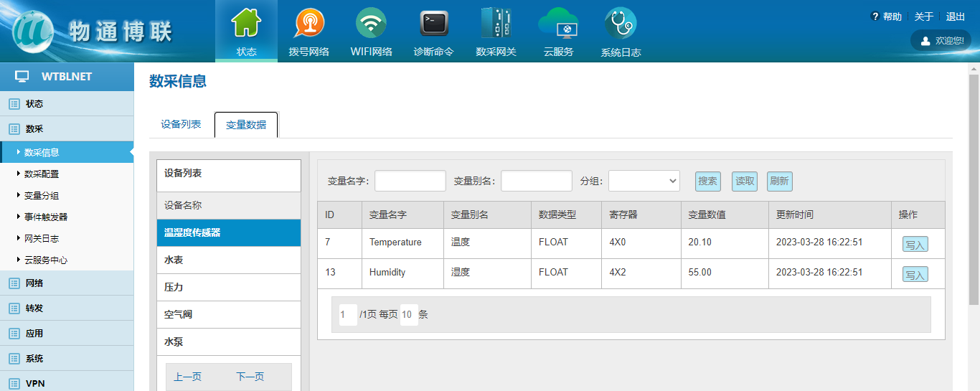The width and height of the screenshot is (980, 391).
Task: Click the 变量名字 input field
Action: [410, 181]
